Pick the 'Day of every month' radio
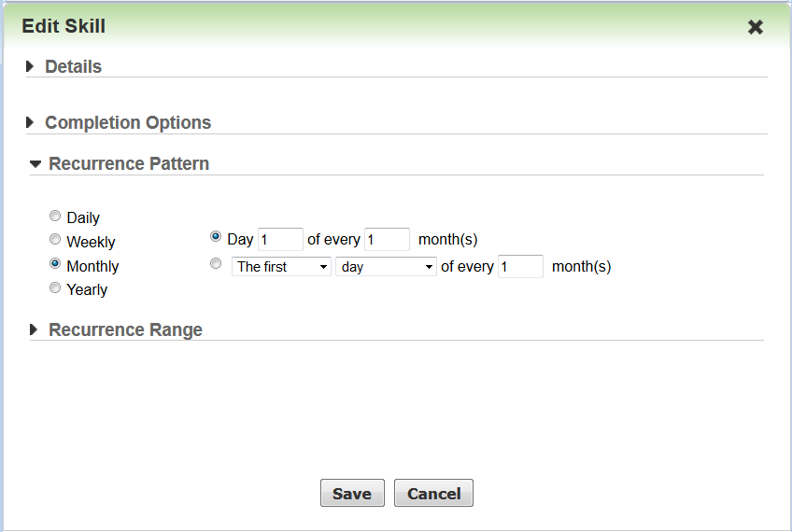Viewport: 792px width, 532px height. [x=216, y=238]
